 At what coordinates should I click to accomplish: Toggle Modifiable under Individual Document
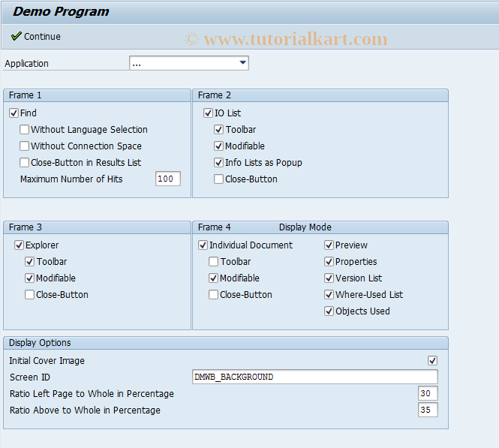pos(214,278)
